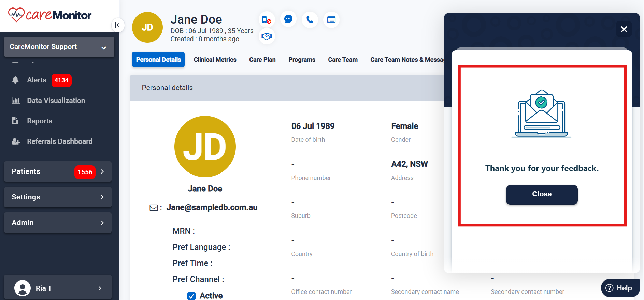The image size is (644, 300).
Task: Click the Pref Language label
Action: [x=201, y=247]
